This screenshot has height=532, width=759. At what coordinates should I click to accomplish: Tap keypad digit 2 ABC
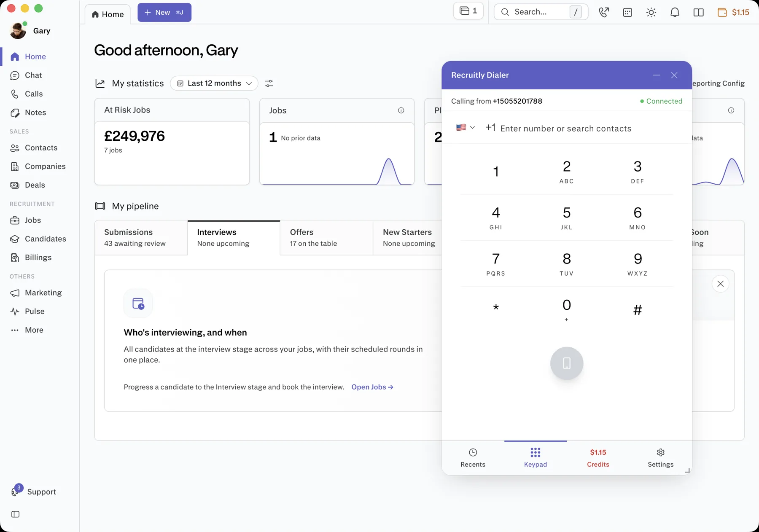566,171
